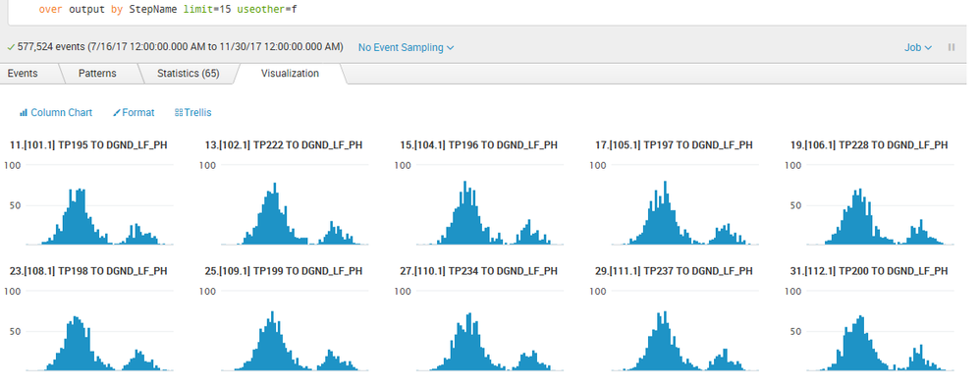Click title 19.[106.1] TP228 TO DGND_LF_PH
980x389 pixels.
pyautogui.click(x=869, y=145)
